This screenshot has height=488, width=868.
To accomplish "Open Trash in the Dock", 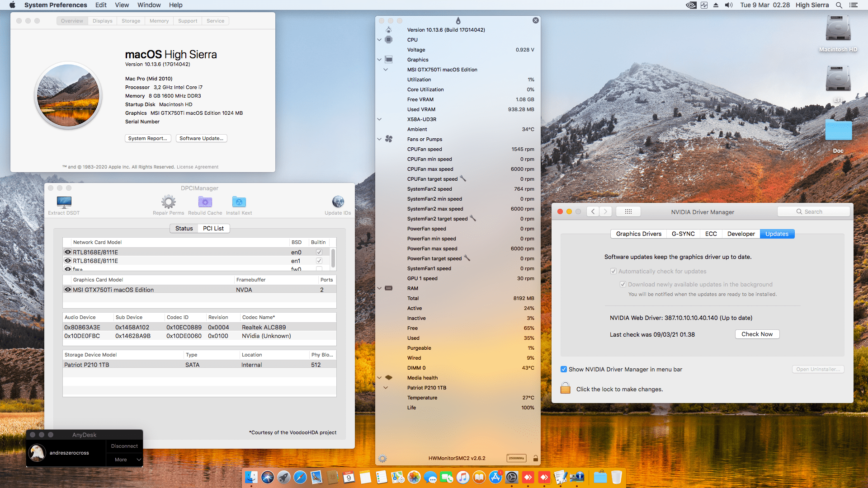I will [x=616, y=477].
